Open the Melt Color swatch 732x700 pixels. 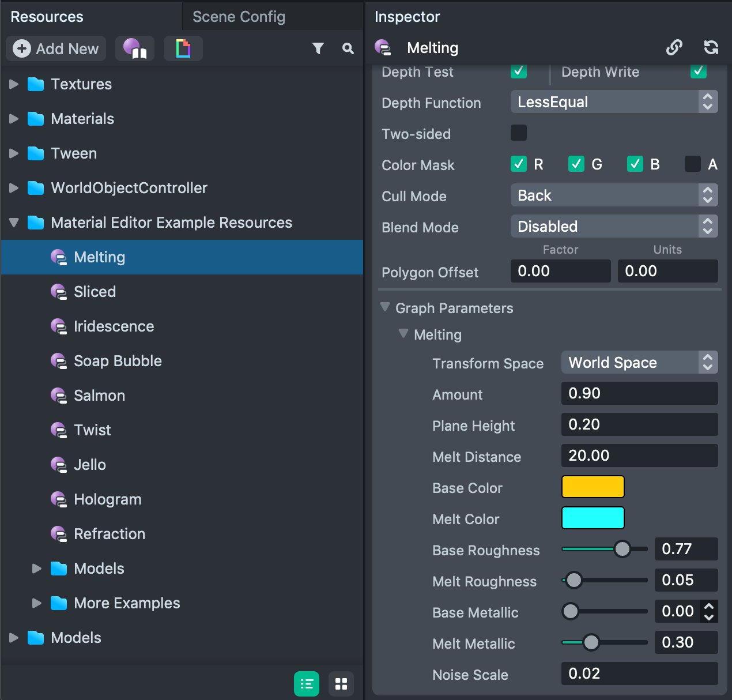pos(593,518)
